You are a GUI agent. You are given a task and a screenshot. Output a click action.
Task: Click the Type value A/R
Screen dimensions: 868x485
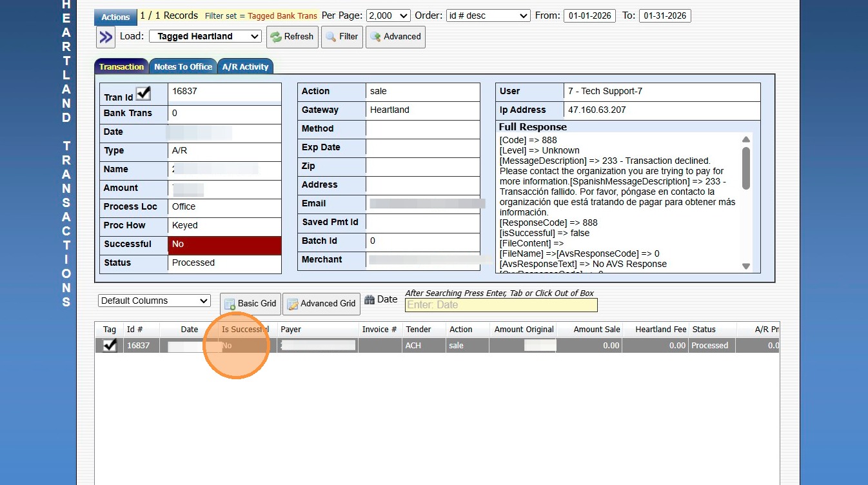pyautogui.click(x=180, y=150)
